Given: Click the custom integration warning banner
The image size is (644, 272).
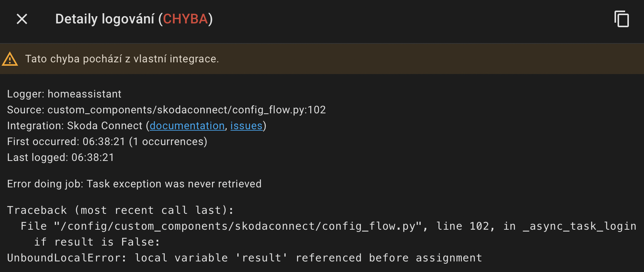Looking at the screenshot, I should 122,59.
